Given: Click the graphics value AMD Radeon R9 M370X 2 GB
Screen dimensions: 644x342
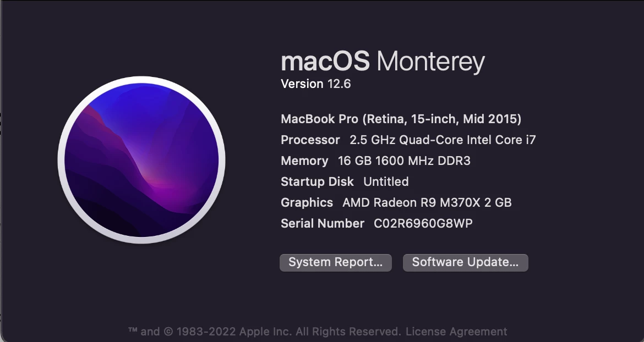Looking at the screenshot, I should [x=427, y=202].
